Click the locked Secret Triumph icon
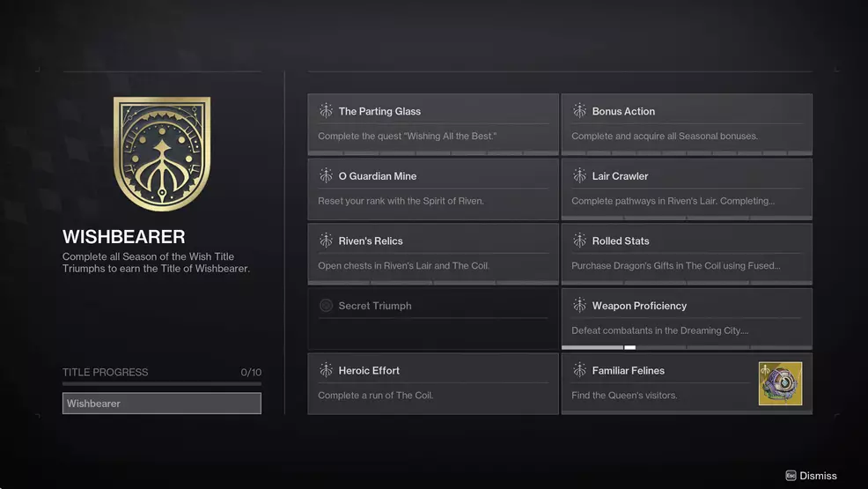The image size is (868, 489). 326,306
